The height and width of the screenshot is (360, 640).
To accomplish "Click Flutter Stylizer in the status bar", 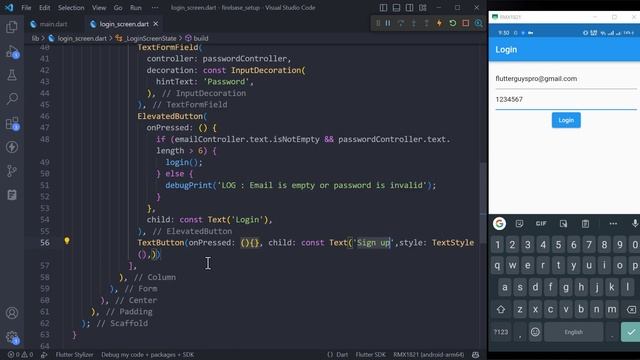I will pos(74,355).
